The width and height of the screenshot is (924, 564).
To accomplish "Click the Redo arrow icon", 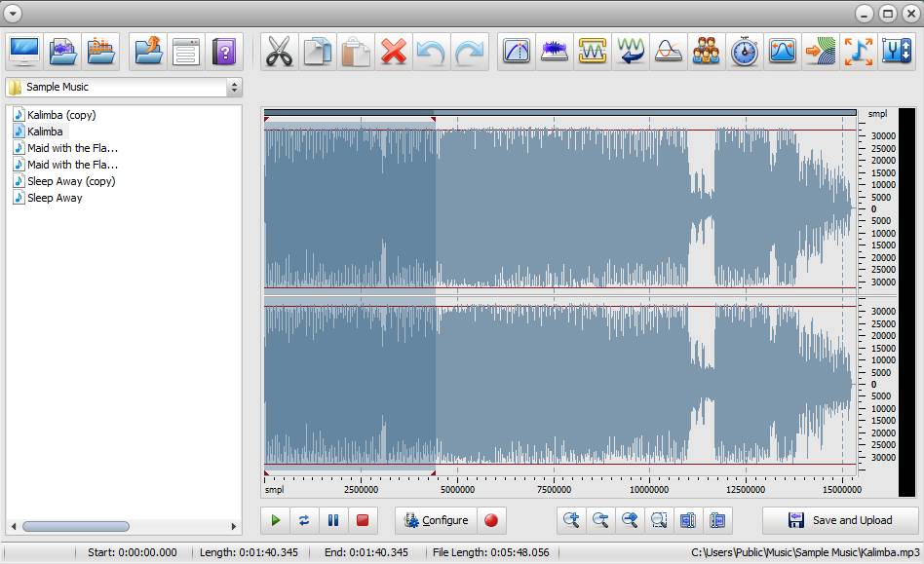I will point(470,52).
